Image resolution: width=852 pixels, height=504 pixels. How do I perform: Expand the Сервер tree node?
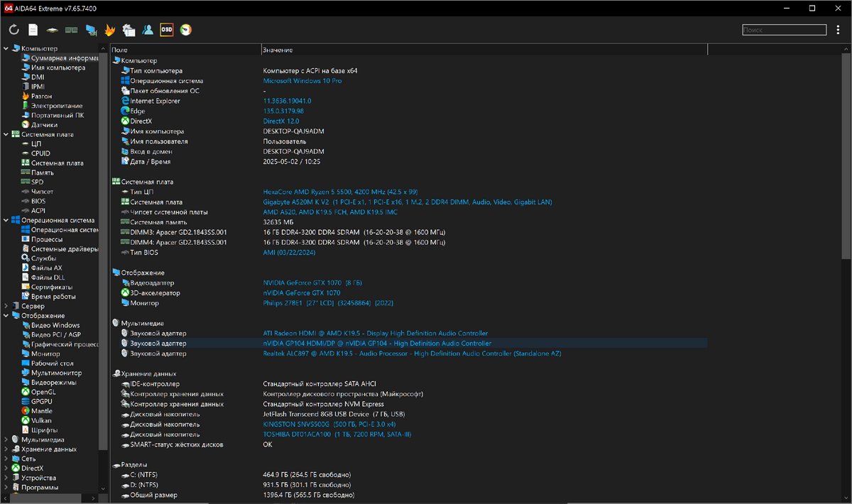[x=6, y=306]
